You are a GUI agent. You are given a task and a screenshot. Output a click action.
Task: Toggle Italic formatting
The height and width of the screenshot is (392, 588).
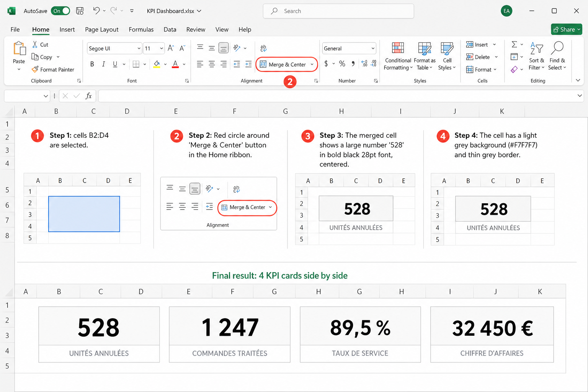pos(103,64)
